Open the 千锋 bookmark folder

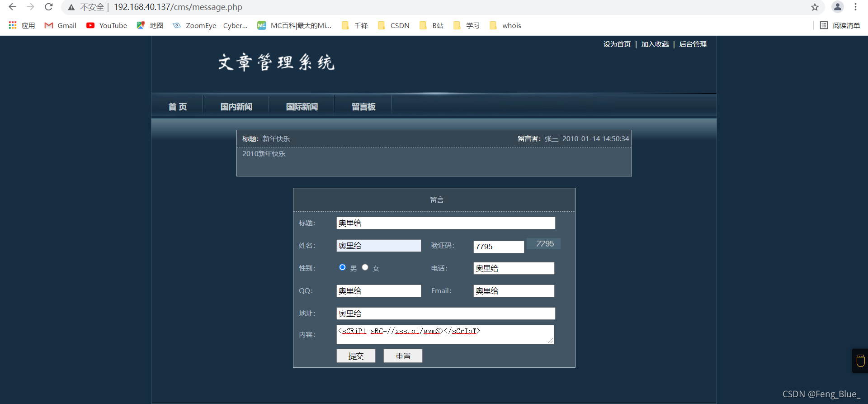click(355, 25)
